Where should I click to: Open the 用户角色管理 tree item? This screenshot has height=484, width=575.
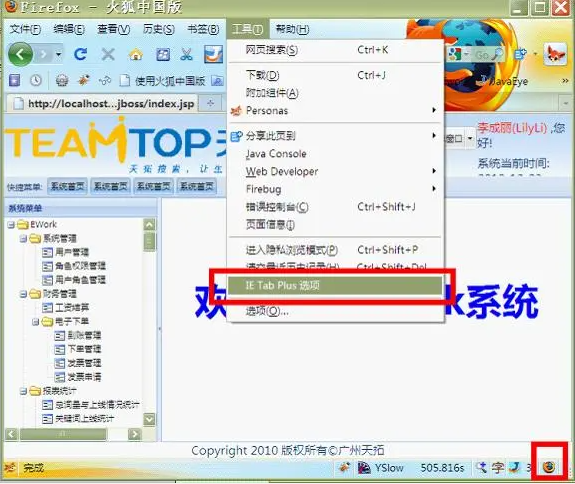tap(74, 280)
